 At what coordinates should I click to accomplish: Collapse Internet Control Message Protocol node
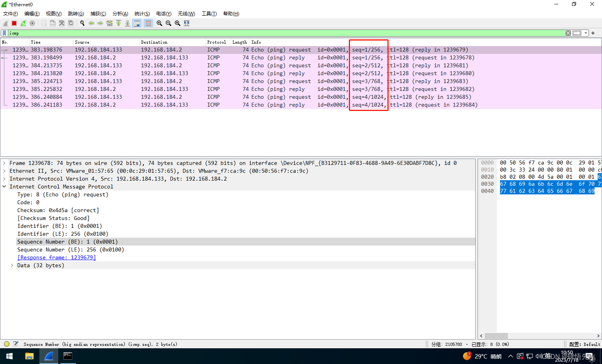pyautogui.click(x=4, y=187)
